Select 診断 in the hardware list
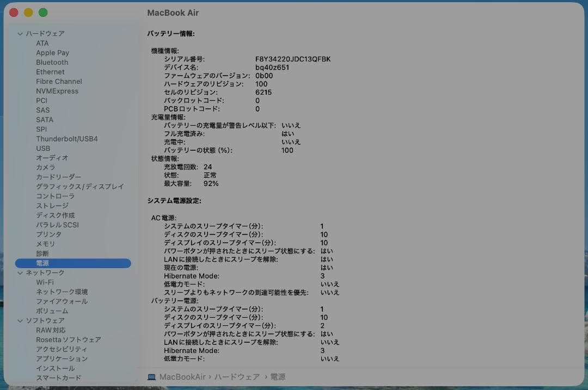The width and height of the screenshot is (588, 390). coord(43,253)
